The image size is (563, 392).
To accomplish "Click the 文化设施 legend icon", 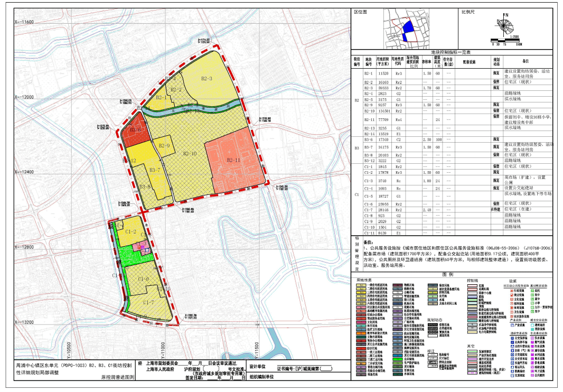I will click(512, 300).
